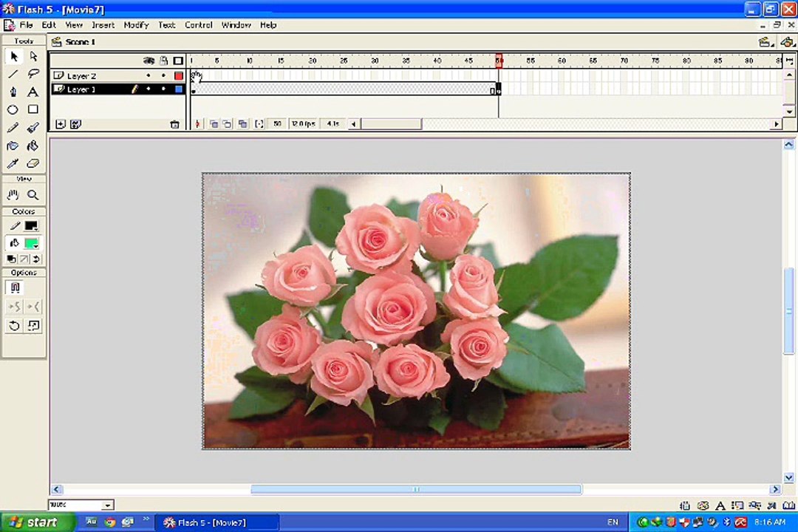Select Layer 2 in the timeline
798x532 pixels.
coord(81,76)
